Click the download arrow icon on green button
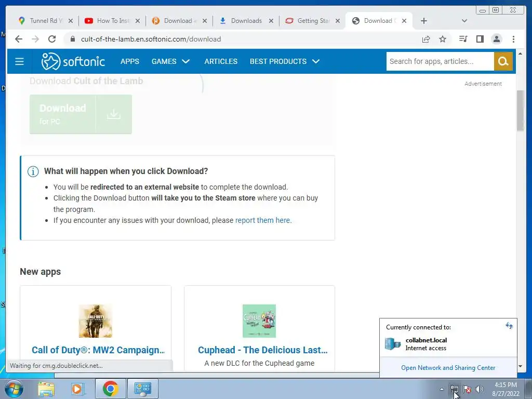The height and width of the screenshot is (399, 532). (x=114, y=114)
